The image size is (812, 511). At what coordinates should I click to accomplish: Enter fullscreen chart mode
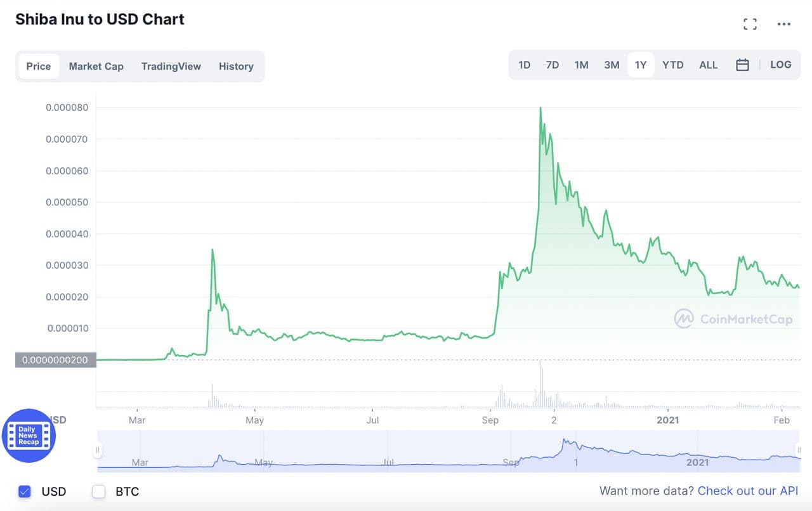tap(750, 24)
